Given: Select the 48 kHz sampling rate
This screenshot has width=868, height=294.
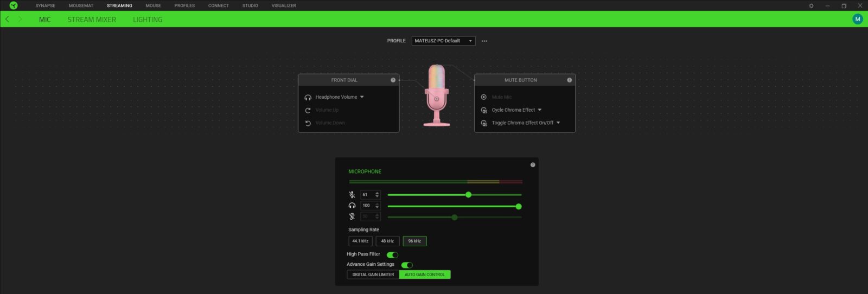Looking at the screenshot, I should pos(387,241).
